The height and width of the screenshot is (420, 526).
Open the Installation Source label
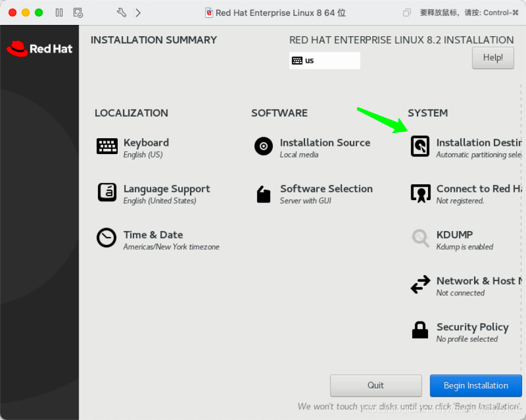click(325, 142)
